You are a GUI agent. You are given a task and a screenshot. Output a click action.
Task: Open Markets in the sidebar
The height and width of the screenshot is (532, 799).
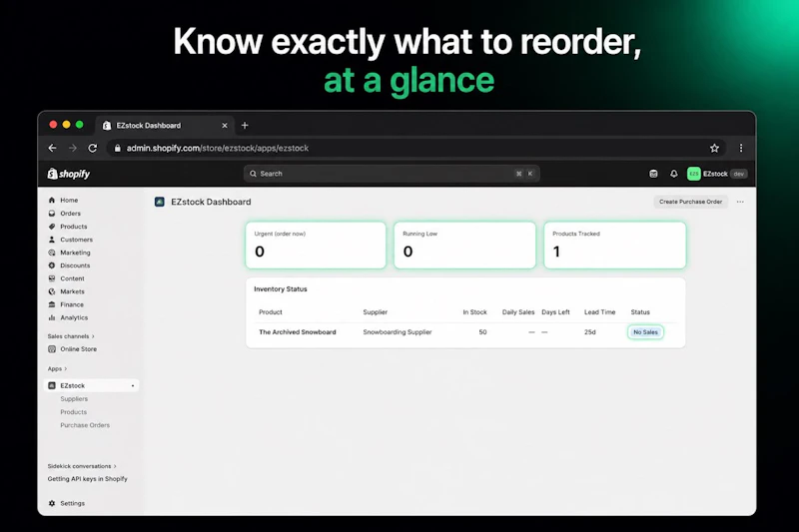pyautogui.click(x=72, y=291)
